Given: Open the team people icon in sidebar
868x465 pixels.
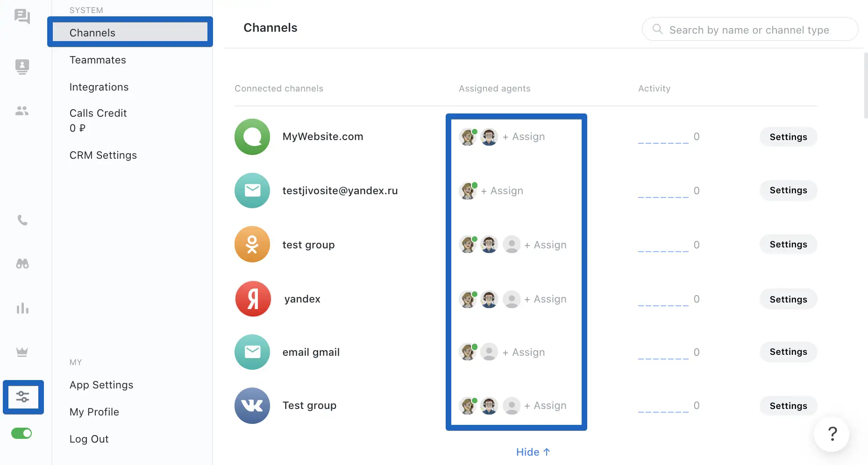Looking at the screenshot, I should 22,111.
